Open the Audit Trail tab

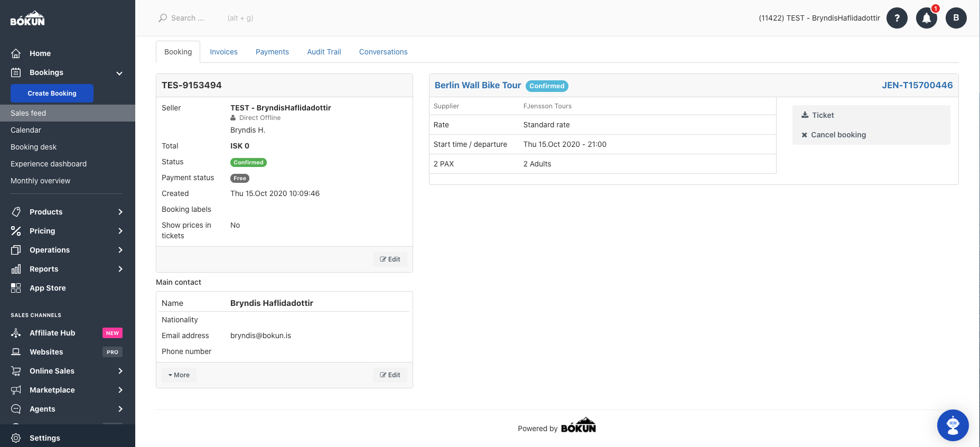324,52
